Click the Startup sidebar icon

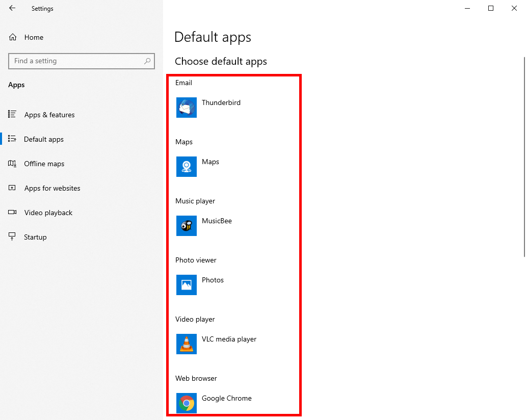coord(11,237)
